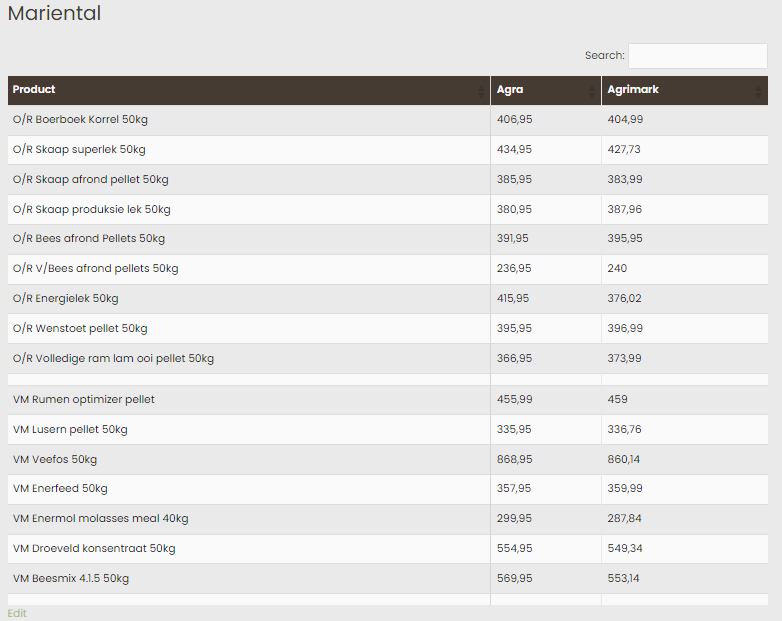Select row O/R Skaap superlek 50kg
The height and width of the screenshot is (621, 782).
coord(388,150)
